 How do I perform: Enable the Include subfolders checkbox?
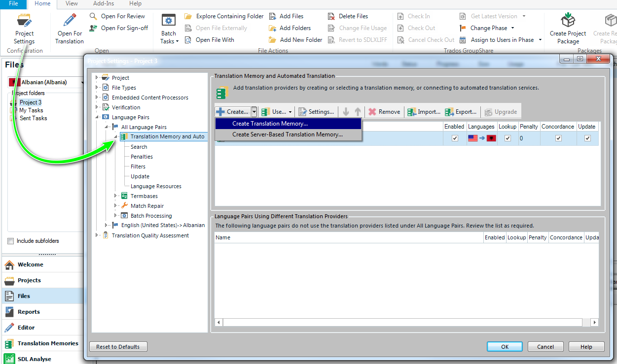point(11,241)
